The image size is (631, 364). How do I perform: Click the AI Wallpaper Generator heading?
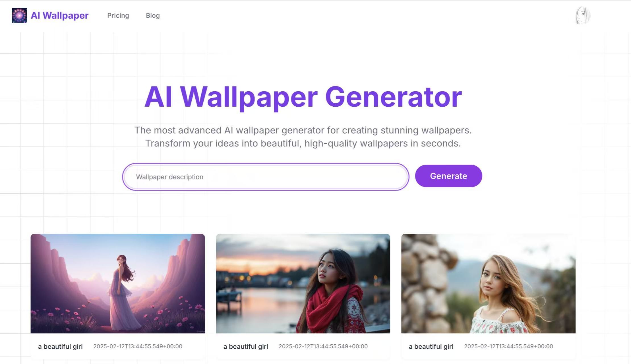(x=303, y=97)
